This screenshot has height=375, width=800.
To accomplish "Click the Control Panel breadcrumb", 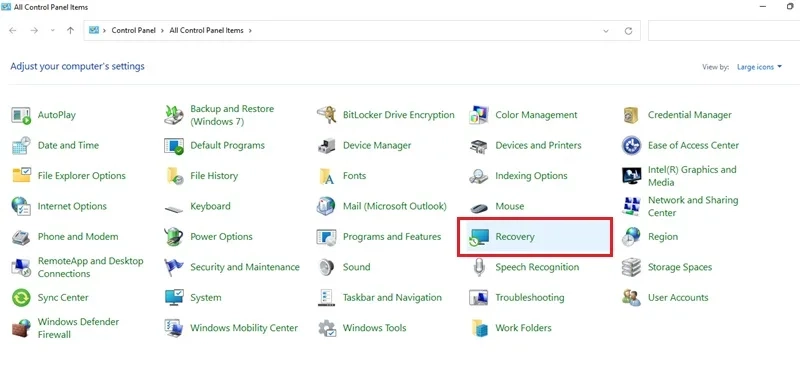I will (x=133, y=31).
